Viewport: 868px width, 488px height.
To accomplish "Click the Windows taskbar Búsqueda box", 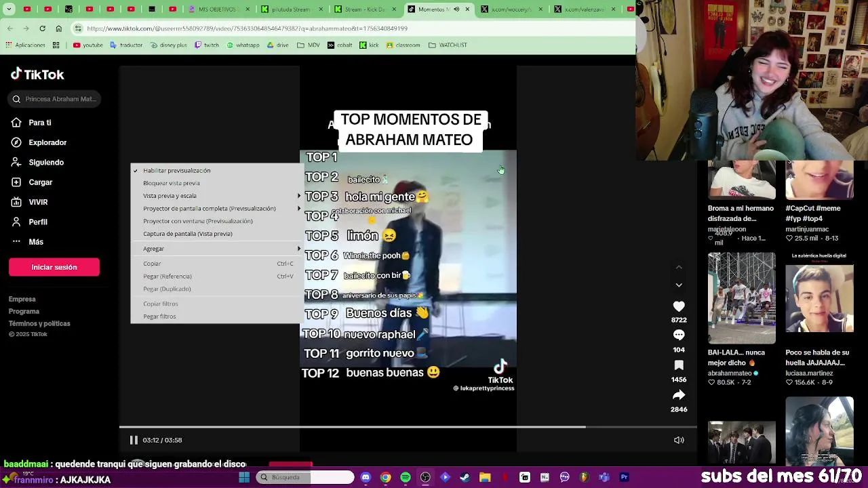I will pyautogui.click(x=305, y=477).
